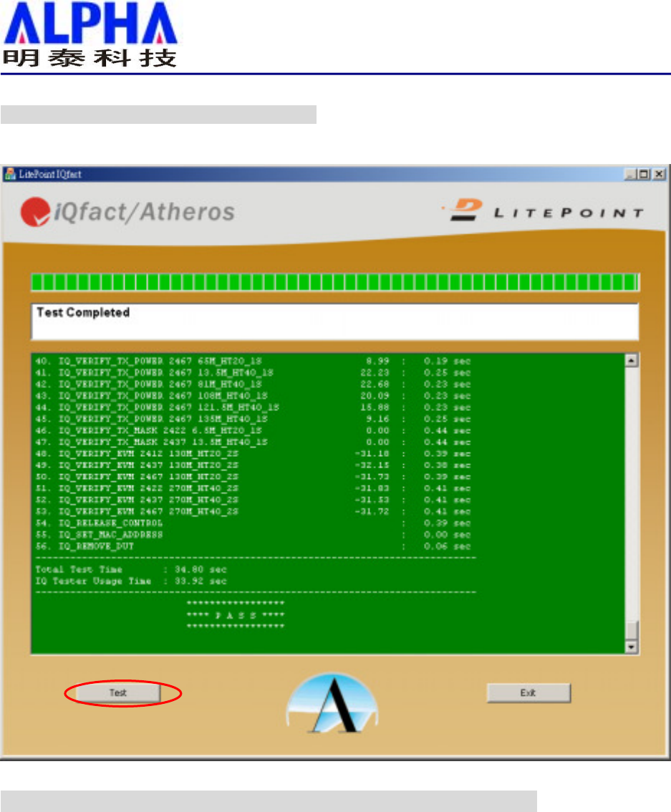Click the 'Total Test Time' line
This screenshot has width=671, height=812.
pyautogui.click(x=131, y=569)
